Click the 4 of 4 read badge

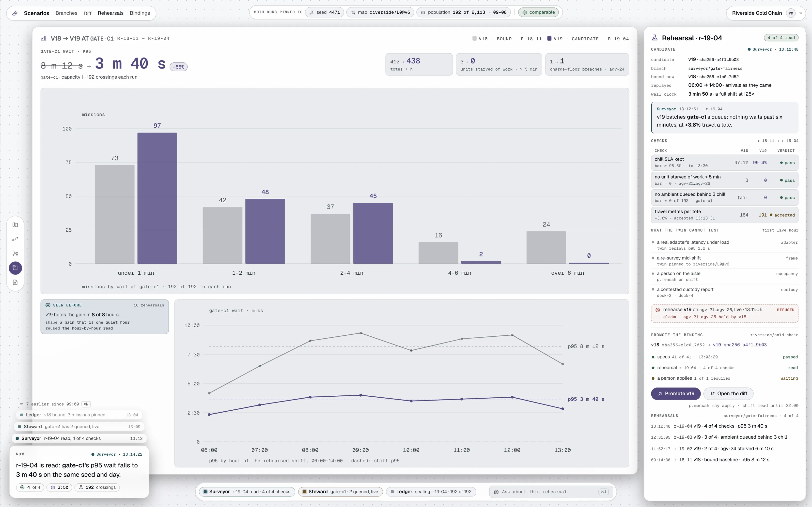[781, 38]
